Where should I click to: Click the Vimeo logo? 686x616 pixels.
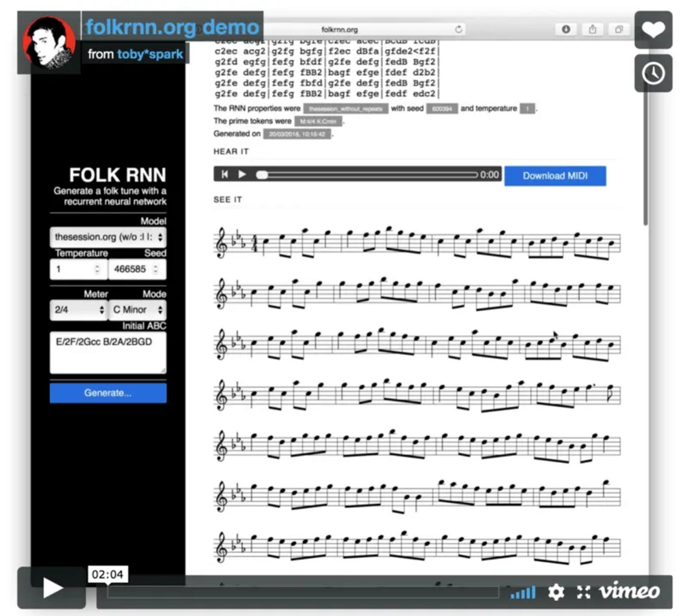click(x=629, y=591)
